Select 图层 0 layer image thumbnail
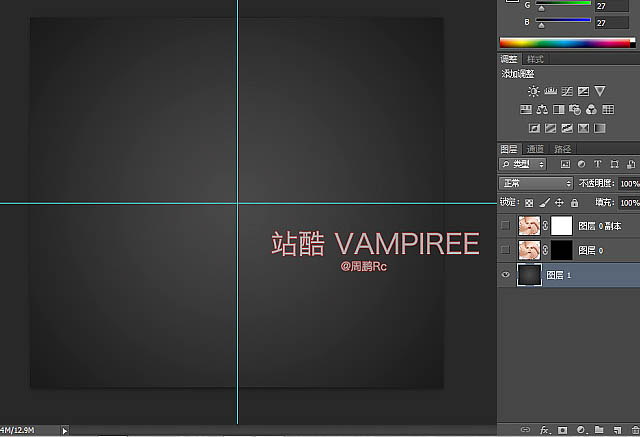Screen dimensions: 640x437 point(529,250)
